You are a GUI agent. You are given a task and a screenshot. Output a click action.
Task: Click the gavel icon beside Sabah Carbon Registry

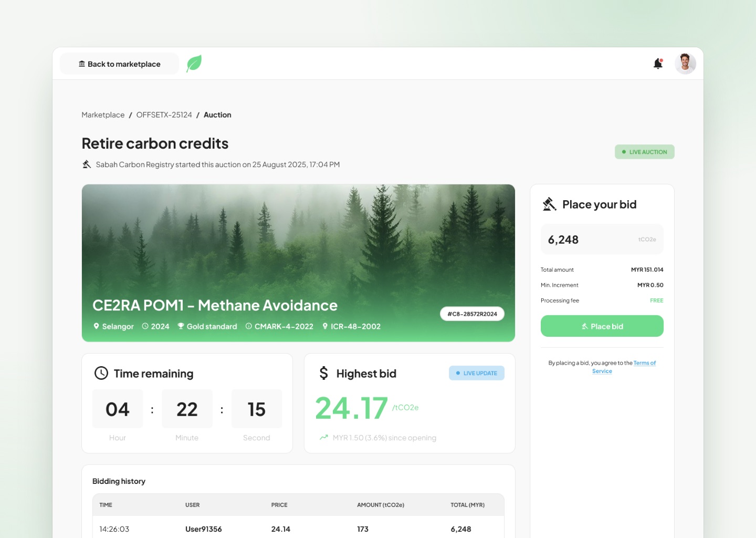pyautogui.click(x=87, y=164)
